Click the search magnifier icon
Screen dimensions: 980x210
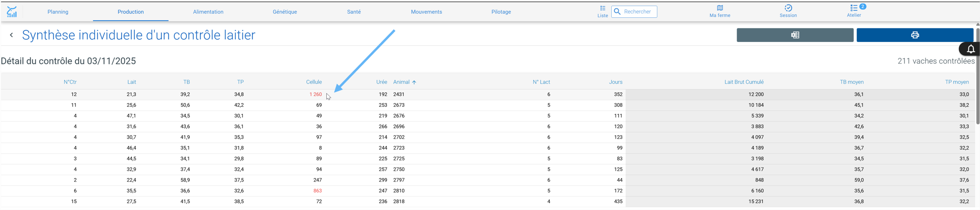tap(617, 12)
